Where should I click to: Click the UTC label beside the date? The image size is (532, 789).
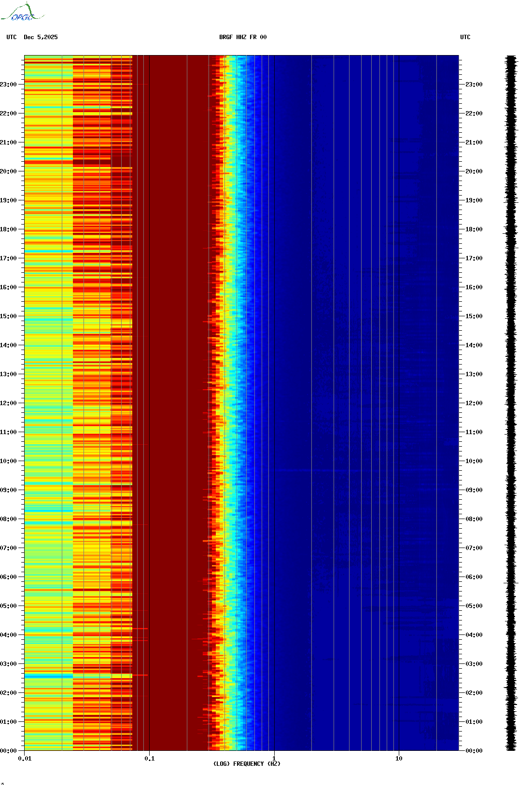(12, 37)
